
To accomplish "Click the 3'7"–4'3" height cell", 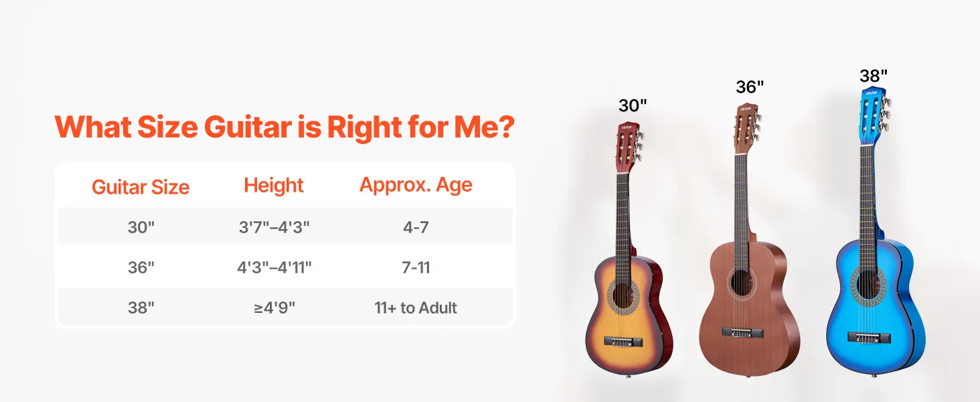I will pyautogui.click(x=274, y=227).
